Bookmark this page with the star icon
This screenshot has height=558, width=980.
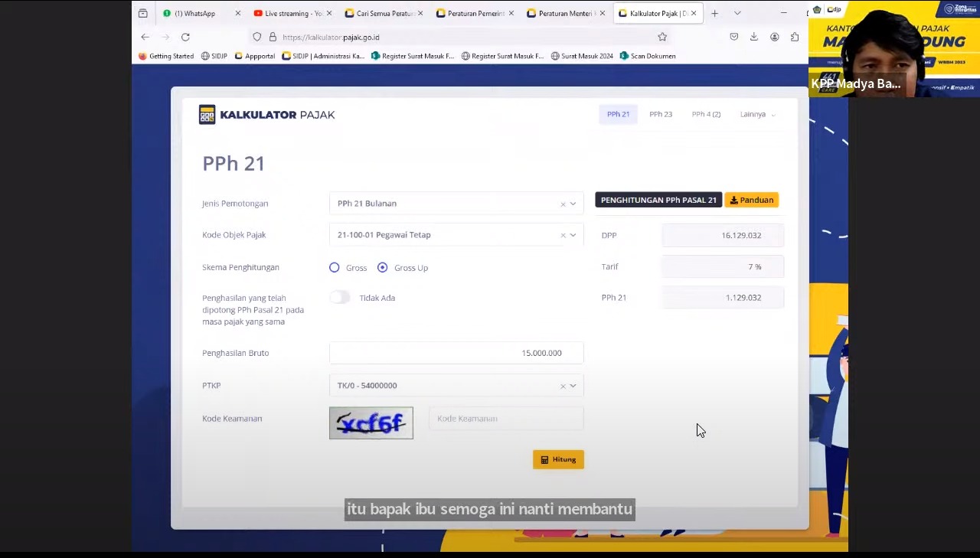[x=662, y=37]
